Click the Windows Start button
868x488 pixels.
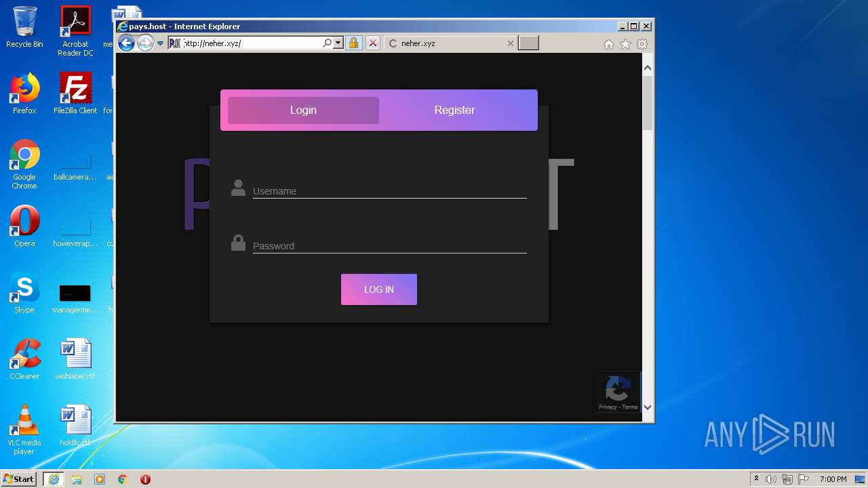tap(19, 479)
